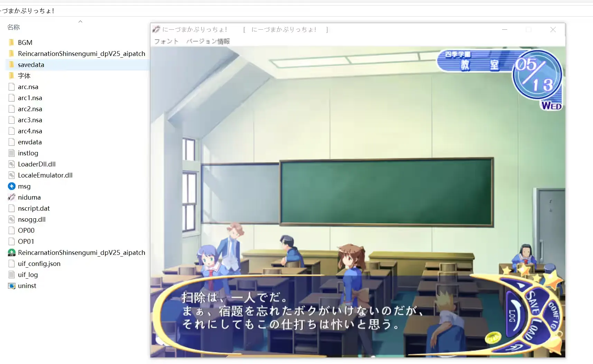Select the nsogg.dll file icon
The image size is (593, 364).
[x=11, y=219]
